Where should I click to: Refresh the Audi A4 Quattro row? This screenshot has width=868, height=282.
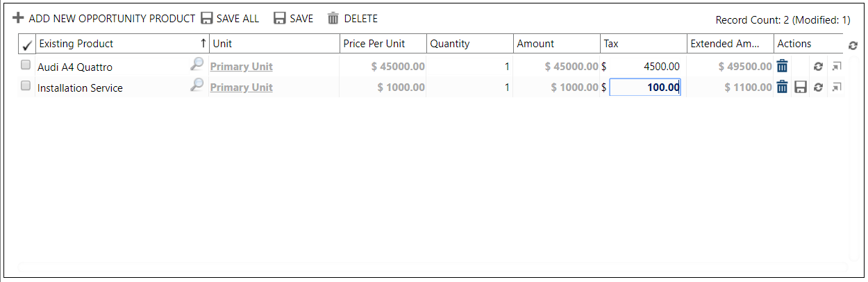(x=818, y=67)
